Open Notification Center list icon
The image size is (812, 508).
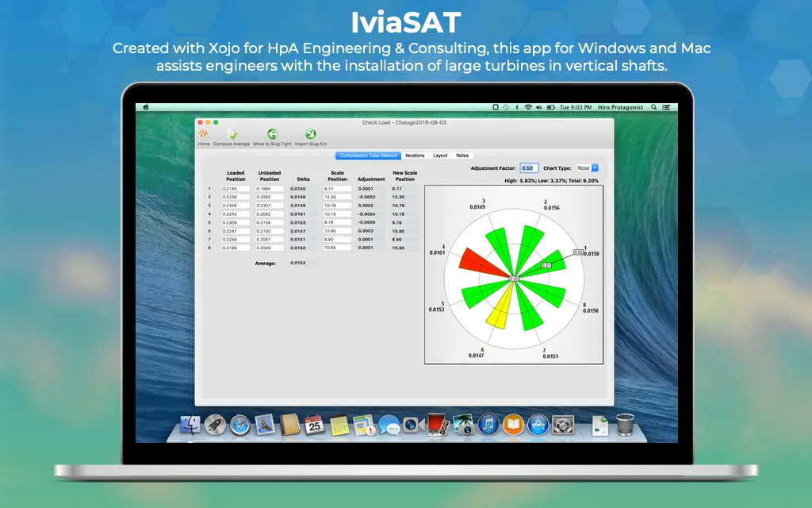666,107
